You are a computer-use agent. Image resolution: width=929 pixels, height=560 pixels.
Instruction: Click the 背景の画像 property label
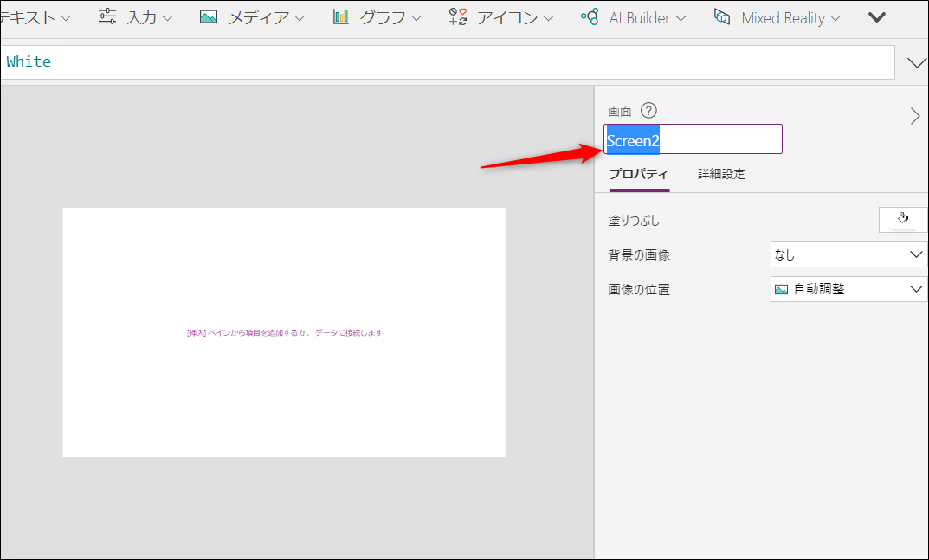[x=639, y=254]
